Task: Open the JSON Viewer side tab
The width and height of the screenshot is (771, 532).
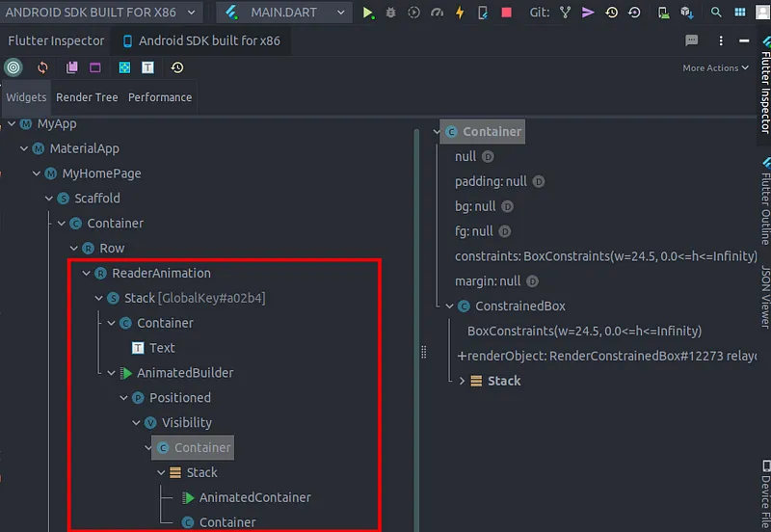Action: pos(765,297)
